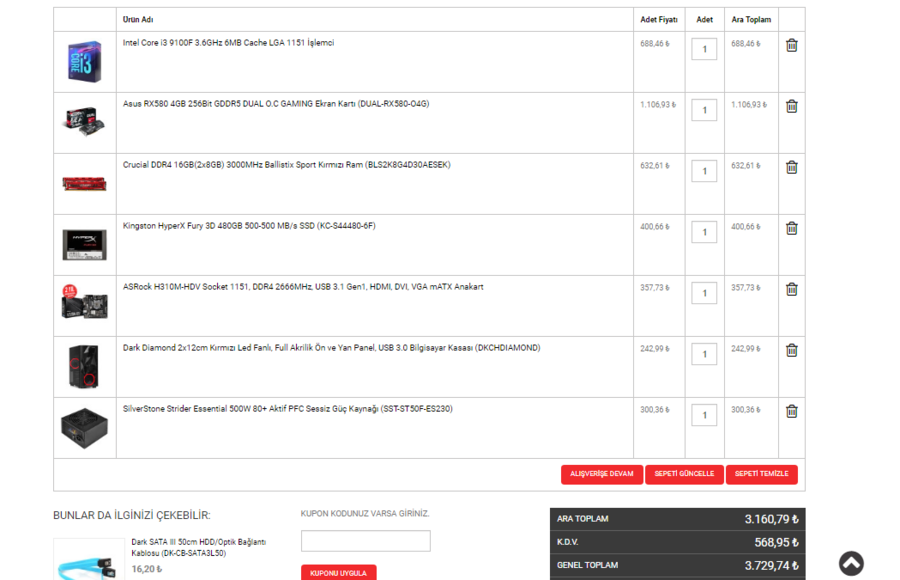Trash the ASRock H310M-HDV motherboard item
900x580 pixels.
pos(792,289)
